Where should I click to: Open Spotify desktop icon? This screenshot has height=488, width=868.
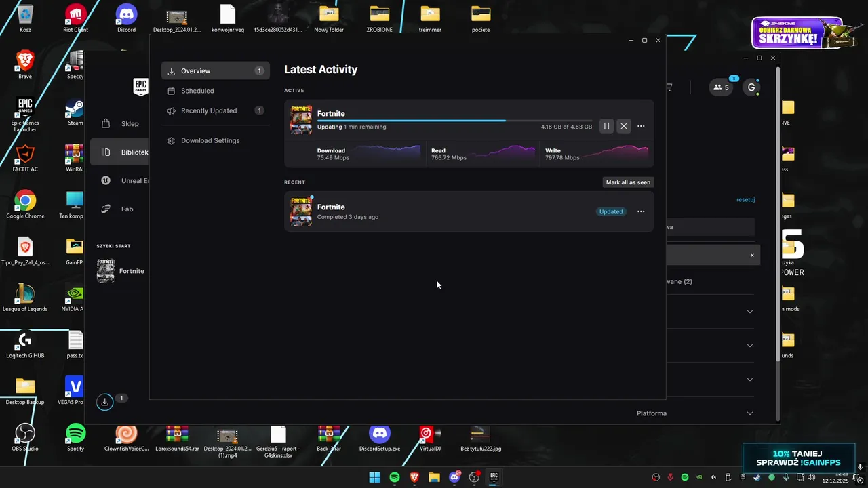coord(76,437)
